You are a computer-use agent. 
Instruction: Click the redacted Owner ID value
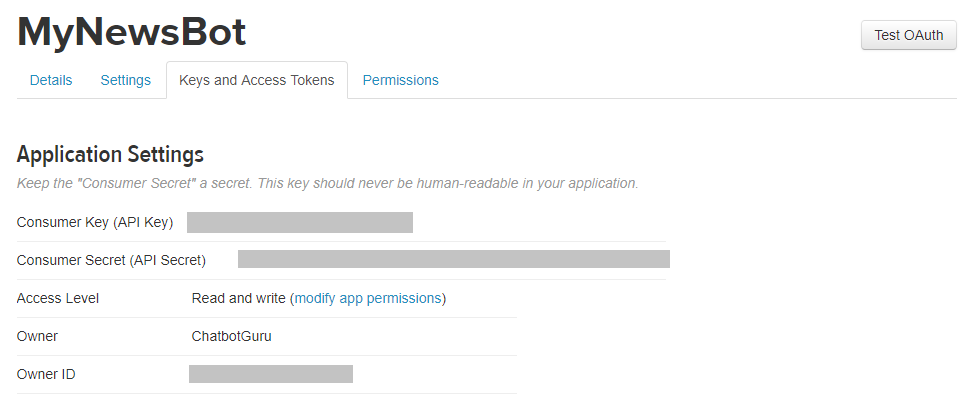[271, 374]
